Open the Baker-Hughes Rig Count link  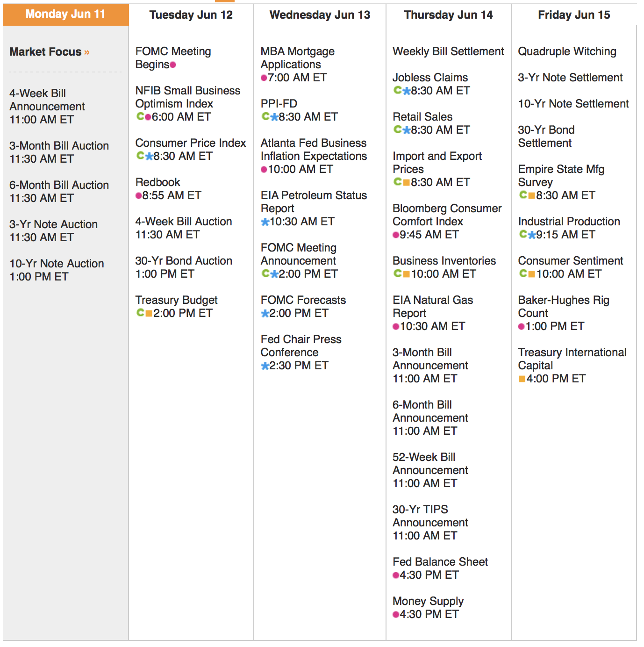pos(563,306)
